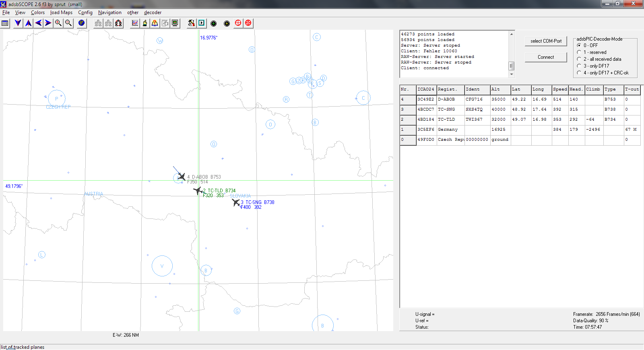
Task: Select aircraft D-ABOB plane symbol on map
Action: [x=182, y=177]
